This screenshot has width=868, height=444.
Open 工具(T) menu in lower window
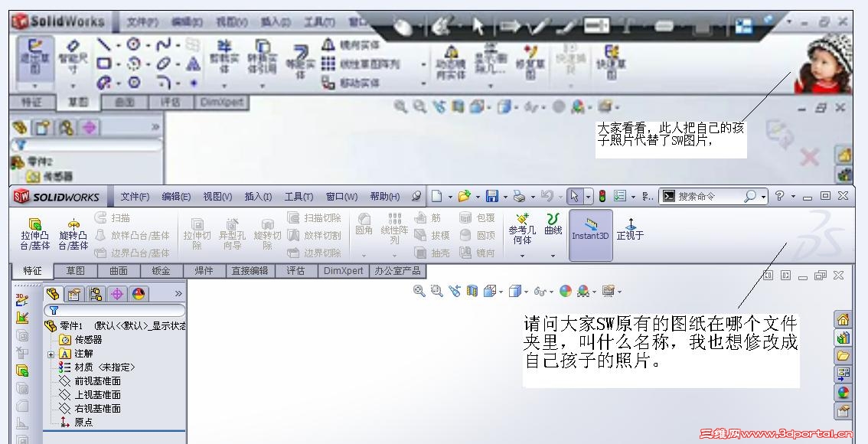pos(299,197)
